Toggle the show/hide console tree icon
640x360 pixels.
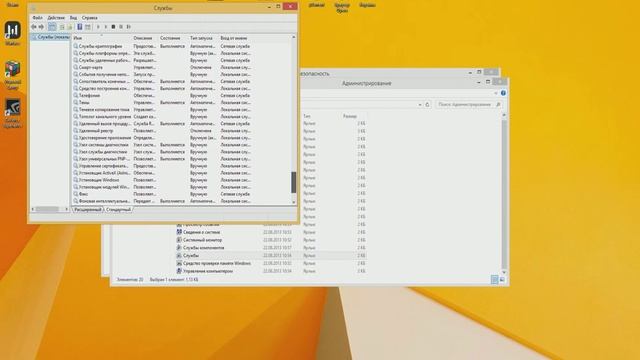[x=52, y=27]
